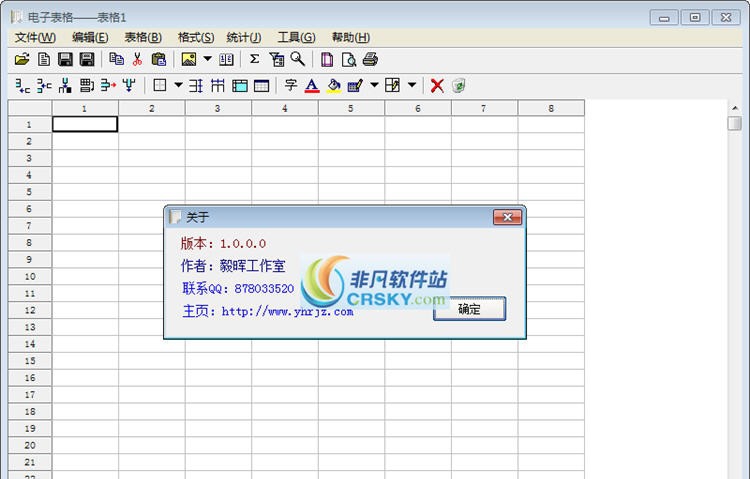Open the 表格(B) menu
This screenshot has height=479, width=750.
[x=143, y=37]
